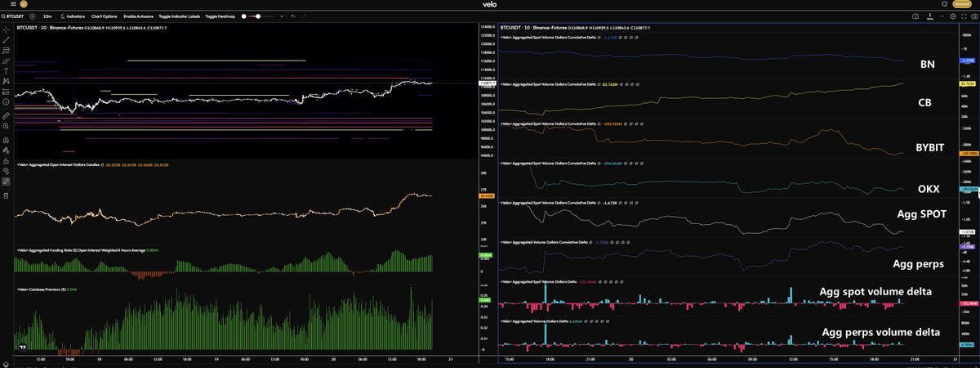The image size is (980, 368).
Task: Click the left handle of heatmap slider
Action: coord(243,16)
